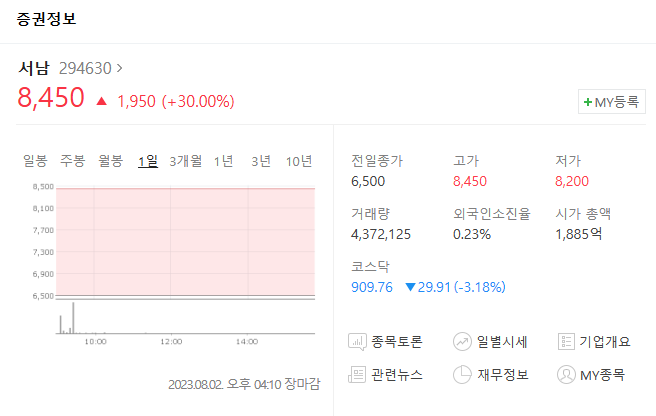Select the 1일 chart period

pos(148,161)
